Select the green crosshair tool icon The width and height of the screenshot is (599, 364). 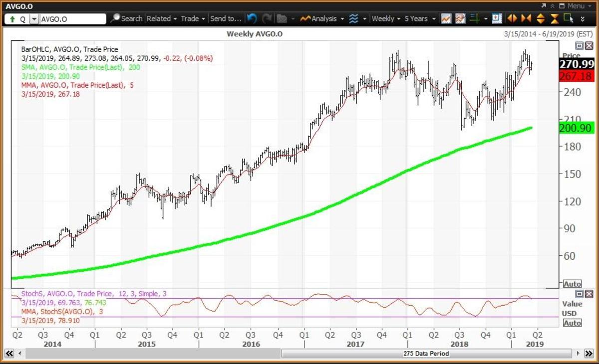click(x=475, y=18)
